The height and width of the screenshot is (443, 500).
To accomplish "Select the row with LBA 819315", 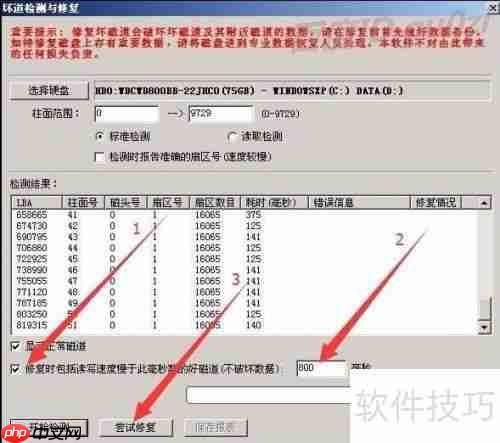I will [245, 325].
